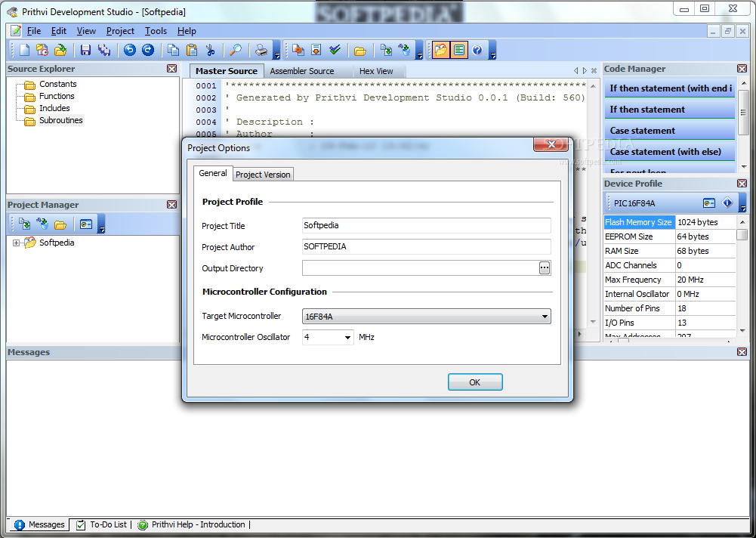
Task: Save the file with the floppy disk icon
Action: pos(86,50)
